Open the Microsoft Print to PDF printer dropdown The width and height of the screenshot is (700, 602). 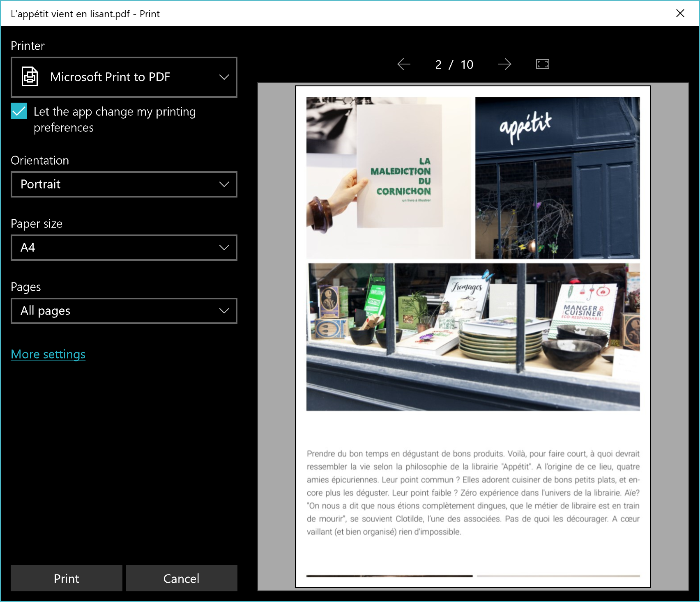(124, 77)
